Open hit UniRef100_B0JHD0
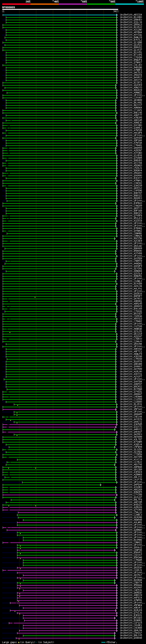The image size is (146, 644). point(131,17)
